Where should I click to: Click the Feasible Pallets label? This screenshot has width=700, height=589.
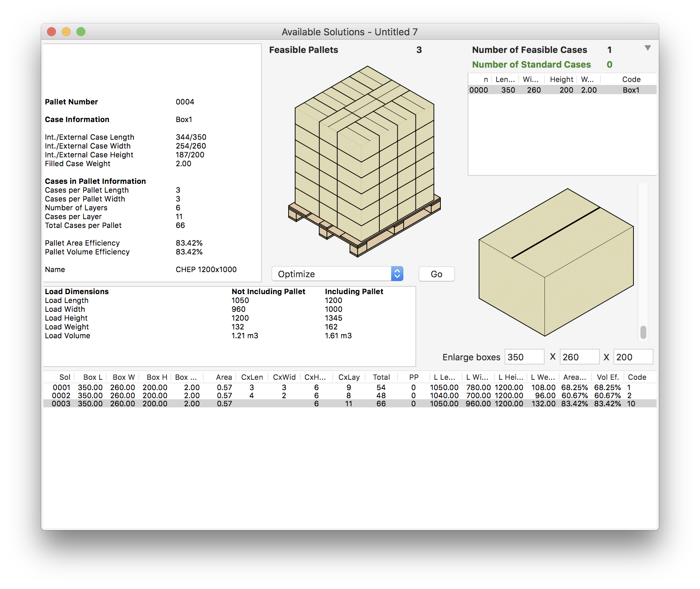(303, 50)
